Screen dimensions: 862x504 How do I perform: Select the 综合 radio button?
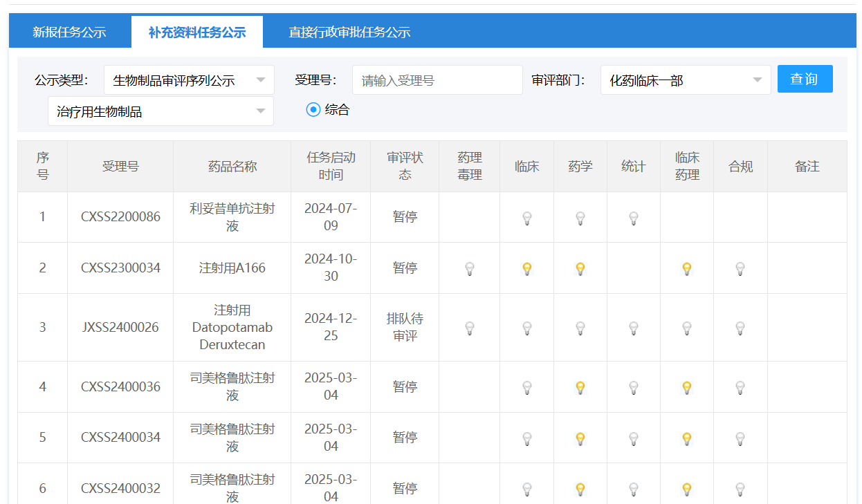click(313, 109)
